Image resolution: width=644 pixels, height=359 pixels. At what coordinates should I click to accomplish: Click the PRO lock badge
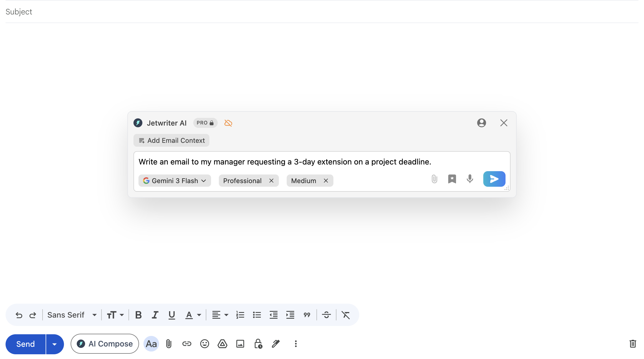click(205, 123)
